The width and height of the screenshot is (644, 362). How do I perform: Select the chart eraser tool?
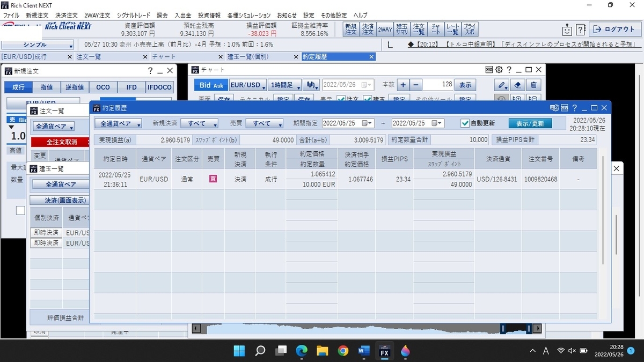point(517,85)
